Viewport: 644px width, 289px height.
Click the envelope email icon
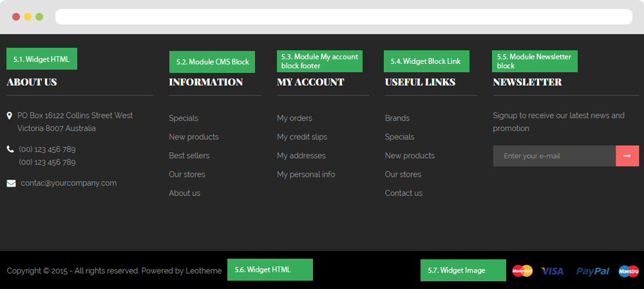pyautogui.click(x=11, y=183)
